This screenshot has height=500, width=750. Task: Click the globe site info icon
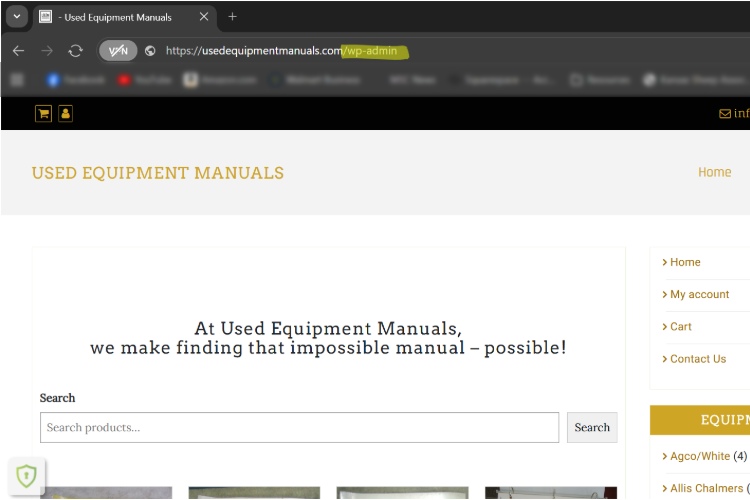point(150,51)
